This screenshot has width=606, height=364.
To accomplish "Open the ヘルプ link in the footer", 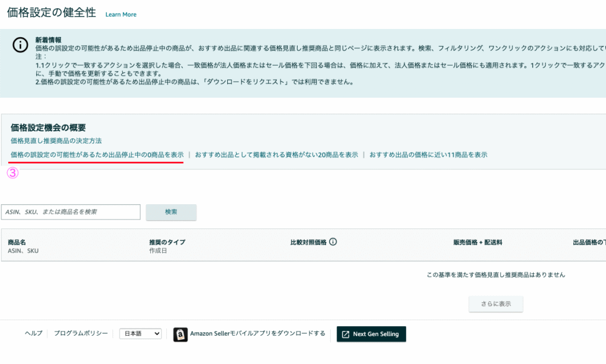I will point(33,334).
